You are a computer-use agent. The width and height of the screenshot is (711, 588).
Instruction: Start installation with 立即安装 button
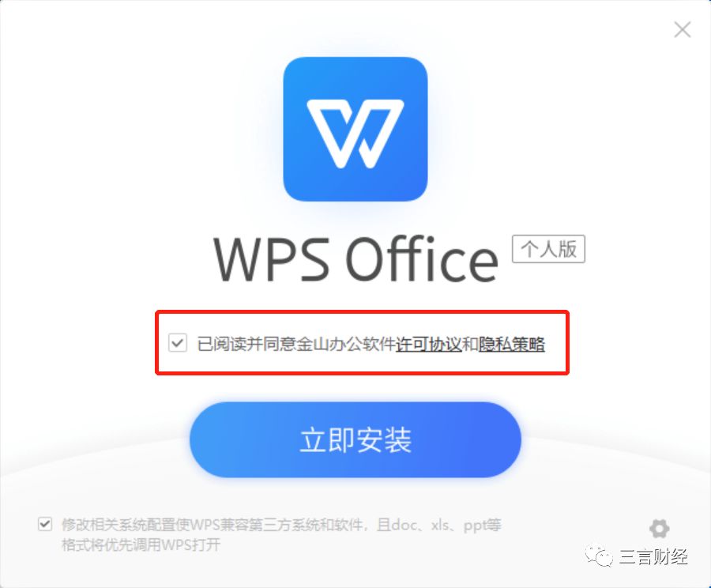355,439
